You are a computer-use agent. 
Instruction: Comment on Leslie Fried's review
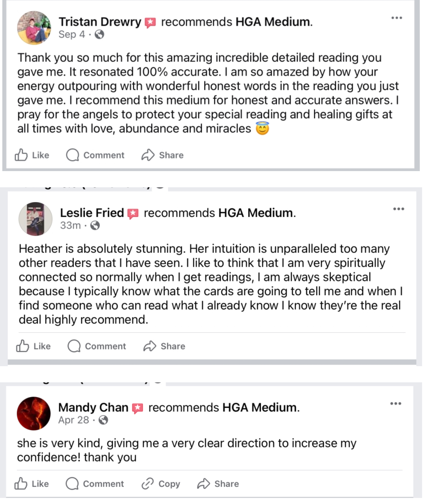click(x=97, y=346)
